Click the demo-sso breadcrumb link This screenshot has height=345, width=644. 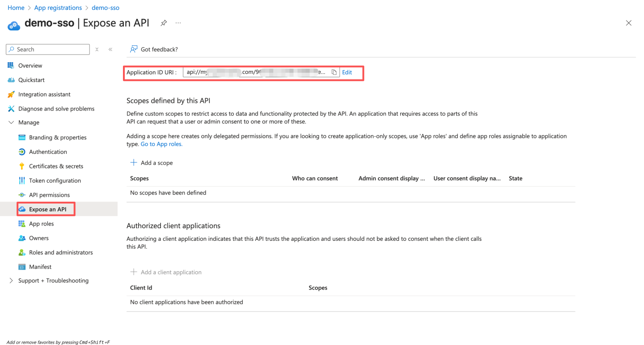click(x=106, y=8)
